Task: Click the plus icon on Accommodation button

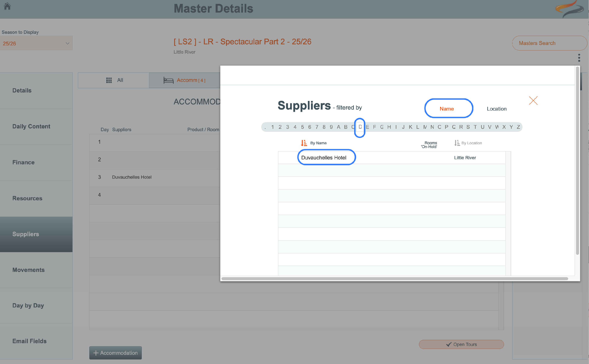Action: [96, 353]
